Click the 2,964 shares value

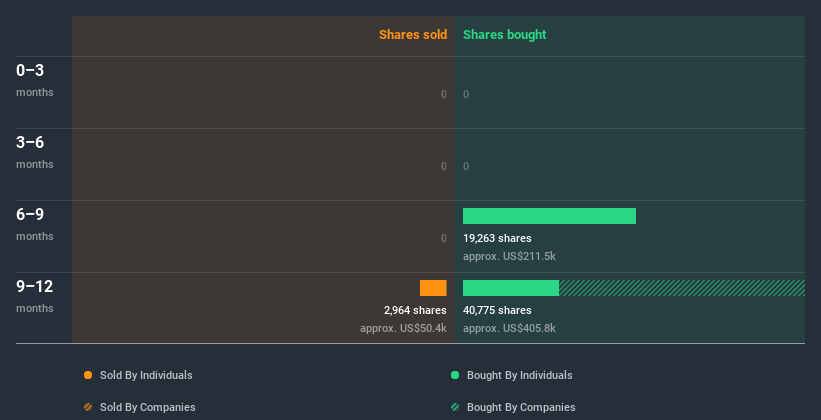click(415, 310)
